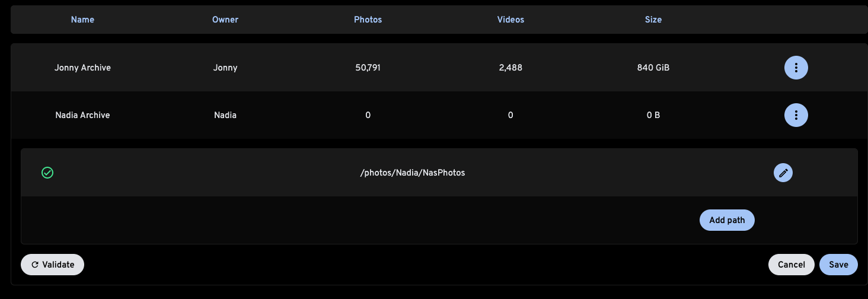This screenshot has width=868, height=299.
Task: Click the Jonny owner cell
Action: [225, 68]
